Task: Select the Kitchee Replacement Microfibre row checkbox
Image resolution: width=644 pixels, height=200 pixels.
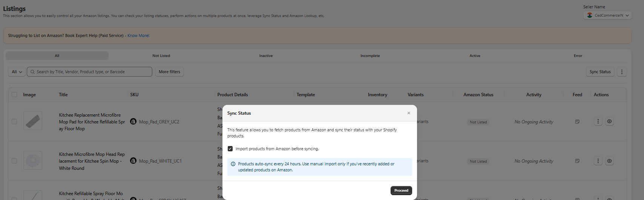Action: click(x=14, y=122)
